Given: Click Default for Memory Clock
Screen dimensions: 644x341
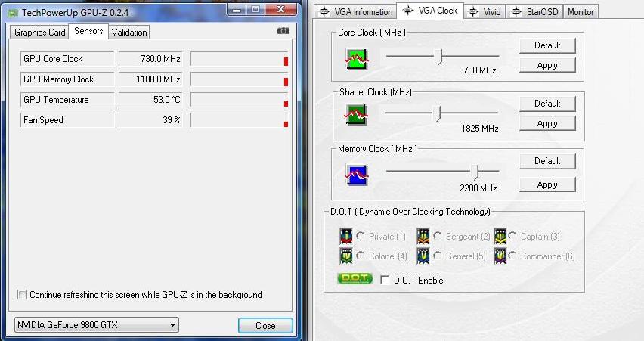Looking at the screenshot, I should click(547, 161).
